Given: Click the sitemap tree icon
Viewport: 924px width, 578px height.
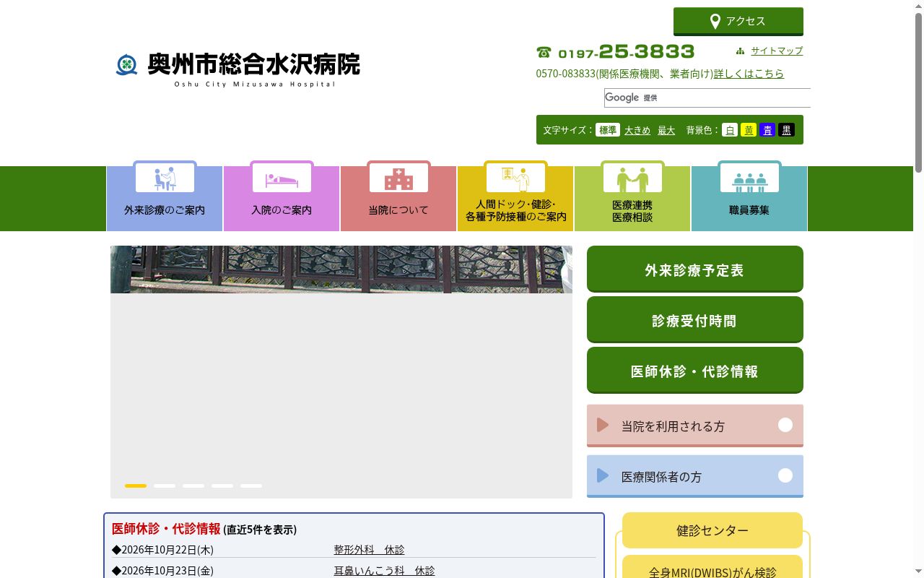Looking at the screenshot, I should click(x=740, y=51).
